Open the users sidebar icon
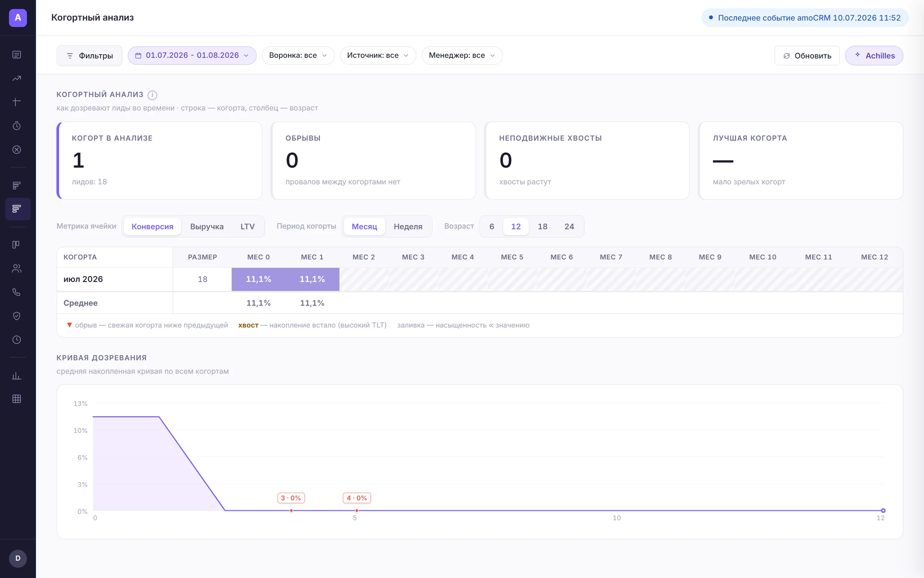The height and width of the screenshot is (578, 924). coord(17,269)
